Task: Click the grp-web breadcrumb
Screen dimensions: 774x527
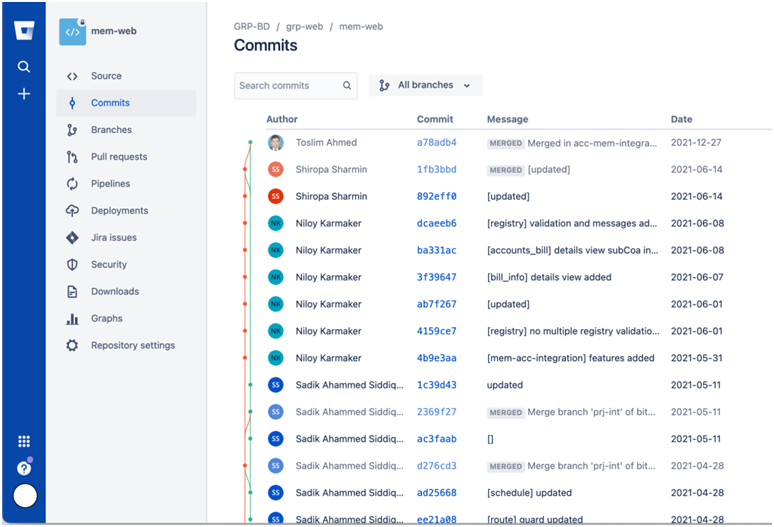Action: coord(305,27)
